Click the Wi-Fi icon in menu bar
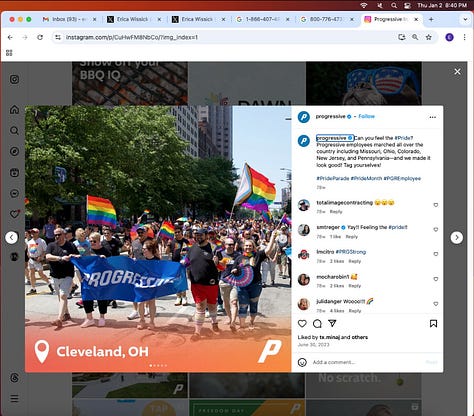474x416 pixels. tap(364, 5)
